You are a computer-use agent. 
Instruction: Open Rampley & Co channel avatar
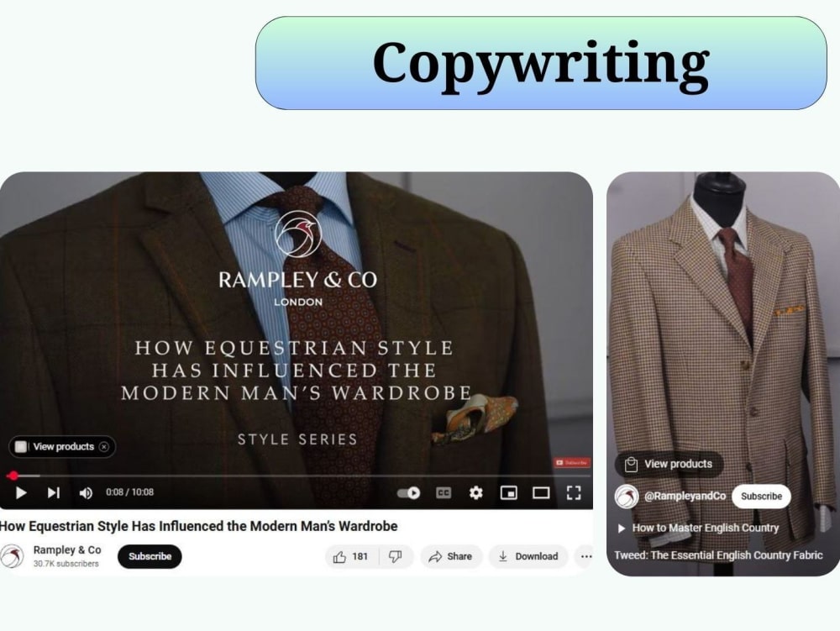[x=12, y=556]
